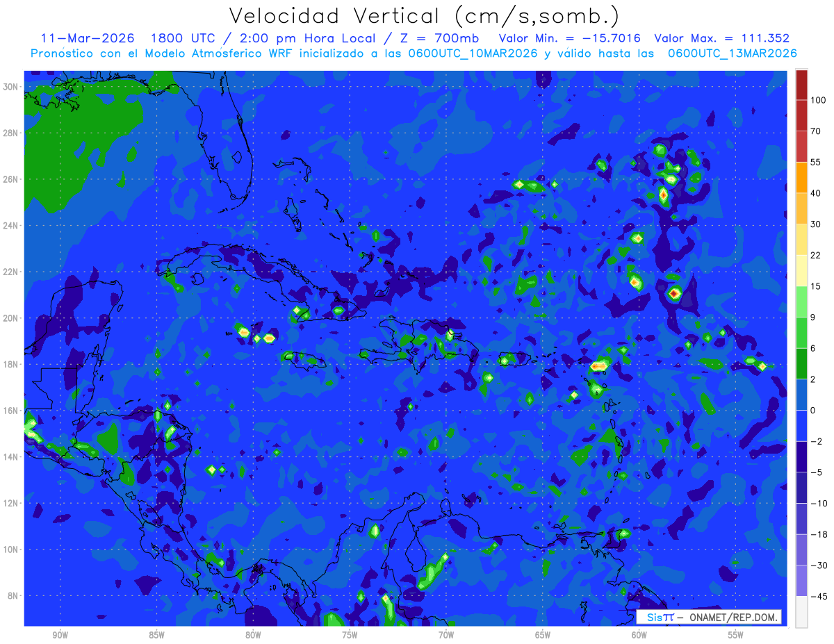The width and height of the screenshot is (834, 644).
Task: Click the colorbar value label 15
Action: (816, 286)
